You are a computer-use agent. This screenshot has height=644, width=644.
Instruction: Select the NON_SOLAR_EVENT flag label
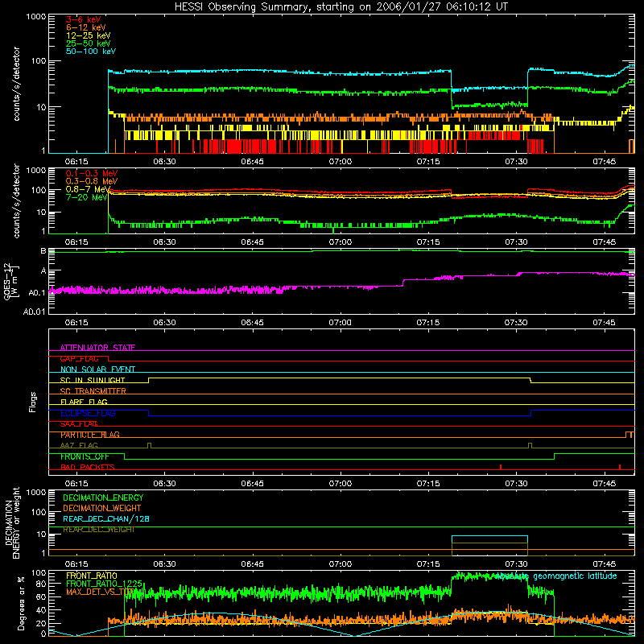coord(97,369)
